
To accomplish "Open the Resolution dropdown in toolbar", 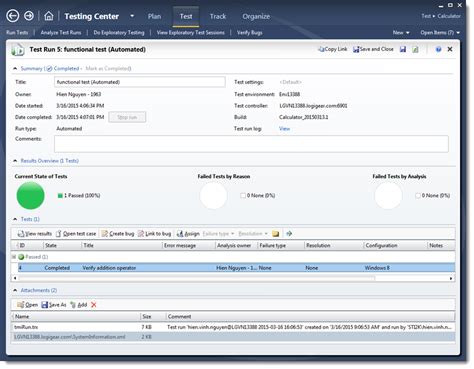I will click(253, 234).
